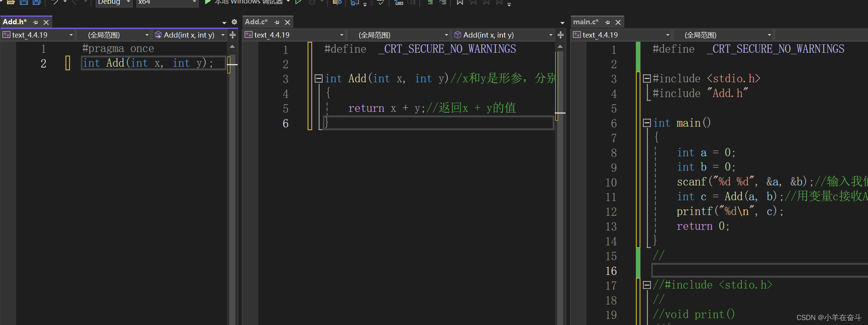Start without debugging green outline arrow
Screen dimensions: 868x325
[x=298, y=2]
